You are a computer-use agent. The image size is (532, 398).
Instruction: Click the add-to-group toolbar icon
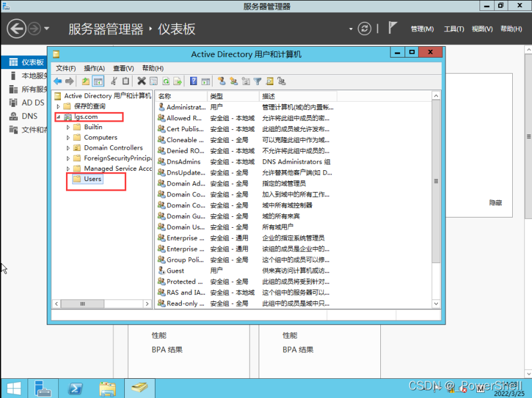[281, 81]
